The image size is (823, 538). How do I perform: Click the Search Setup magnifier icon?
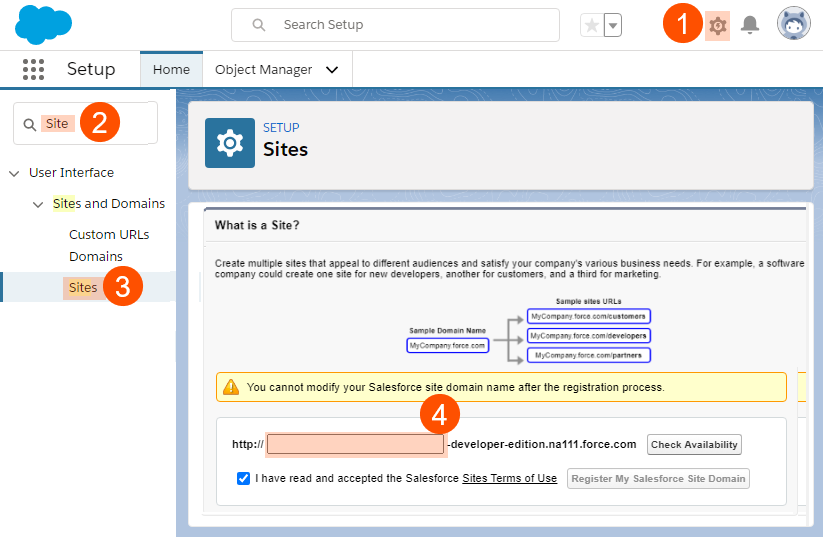(259, 25)
